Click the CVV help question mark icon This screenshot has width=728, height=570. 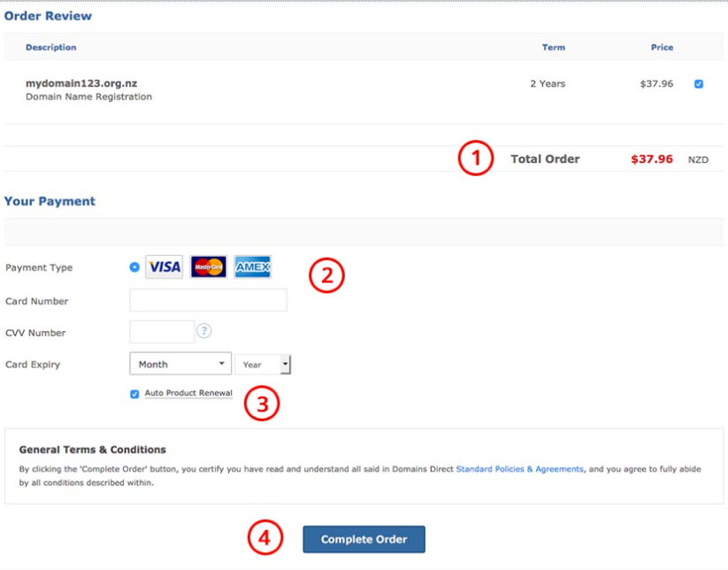click(x=204, y=331)
